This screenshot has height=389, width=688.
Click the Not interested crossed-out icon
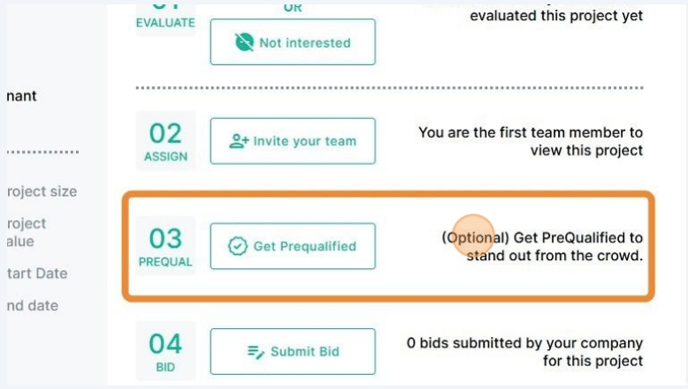point(244,43)
